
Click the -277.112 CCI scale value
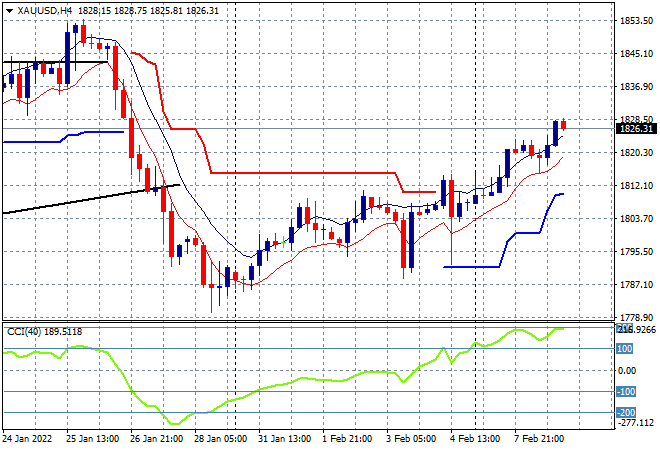[636, 423]
